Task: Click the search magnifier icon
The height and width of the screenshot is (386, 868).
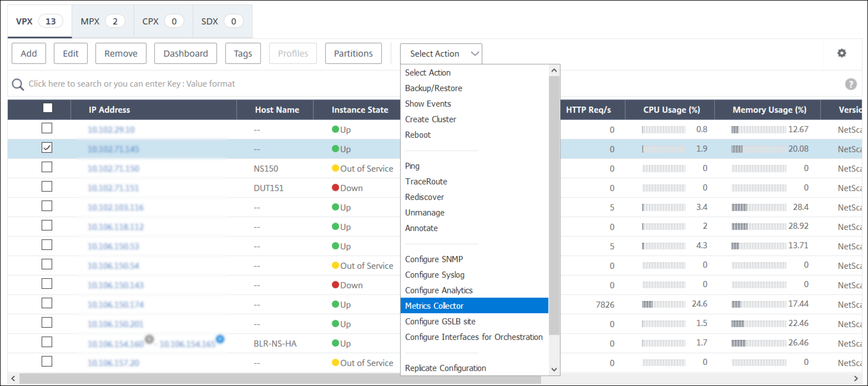Action: (17, 84)
